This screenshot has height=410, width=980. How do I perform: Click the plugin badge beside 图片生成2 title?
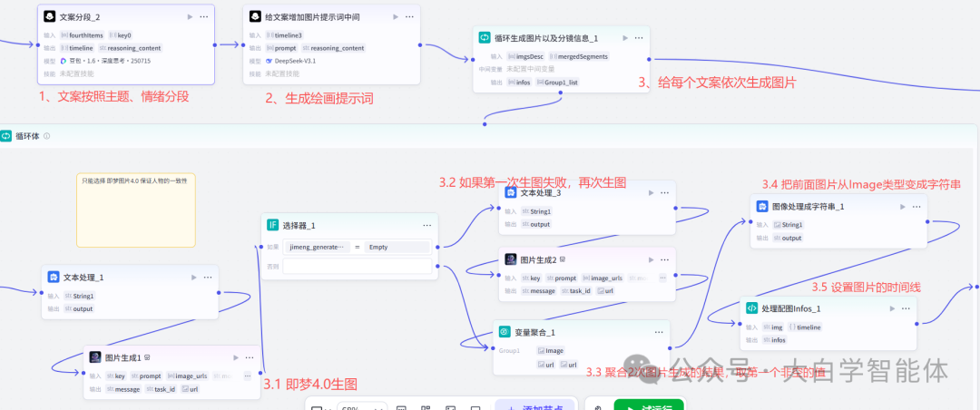tap(563, 259)
